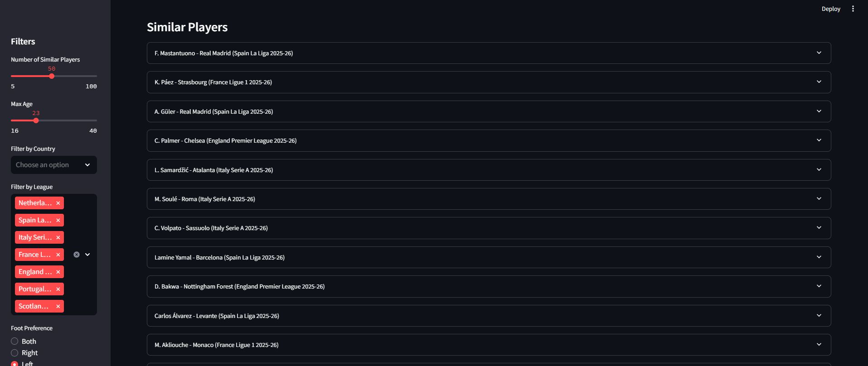Remove the Scotland league tag
The height and width of the screenshot is (366, 868).
(x=58, y=306)
